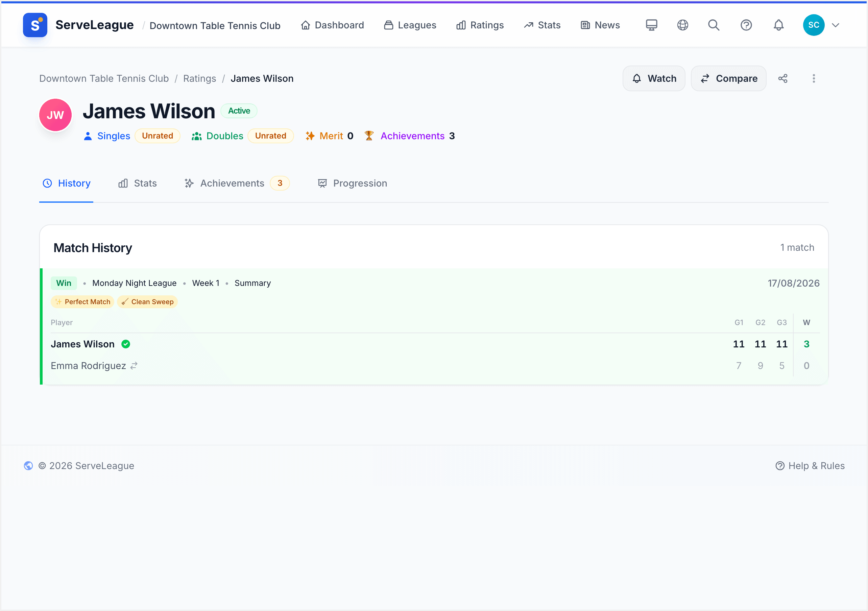This screenshot has width=868, height=611.
Task: Click the ServeLeague logo icon
Action: tap(35, 25)
